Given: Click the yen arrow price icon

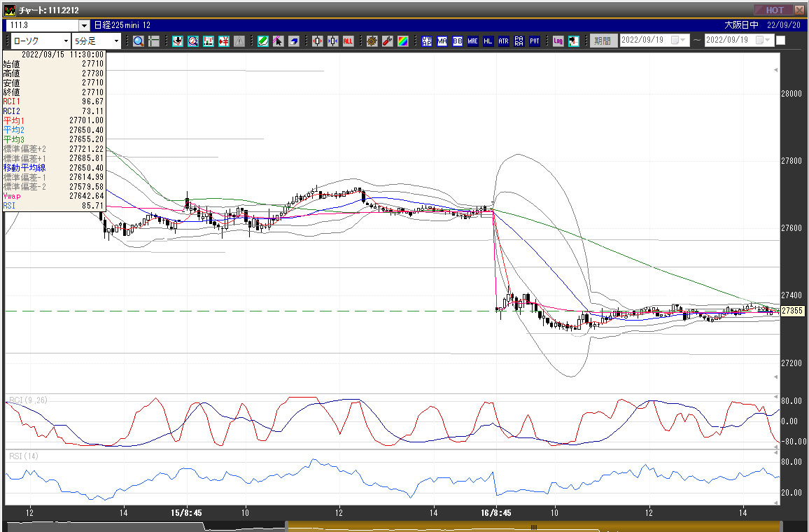Looking at the screenshot, I should [224, 41].
